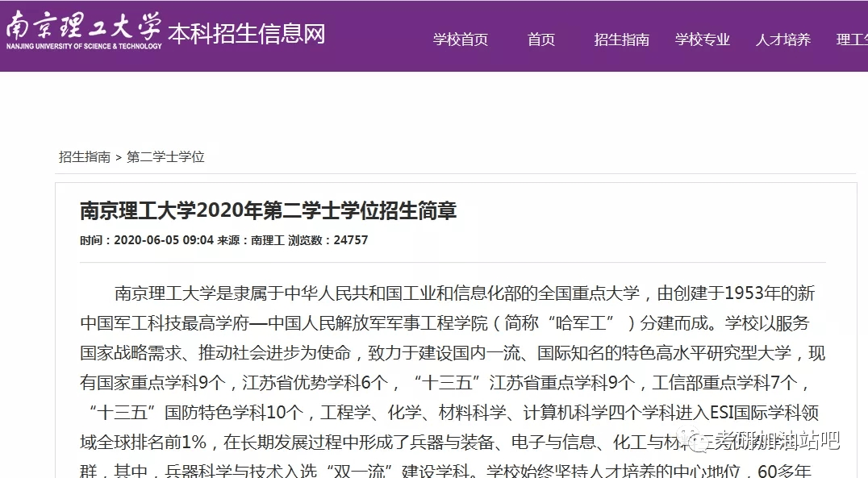Click the 浏览数 24757 view count
This screenshot has height=478, width=868.
tap(328, 240)
